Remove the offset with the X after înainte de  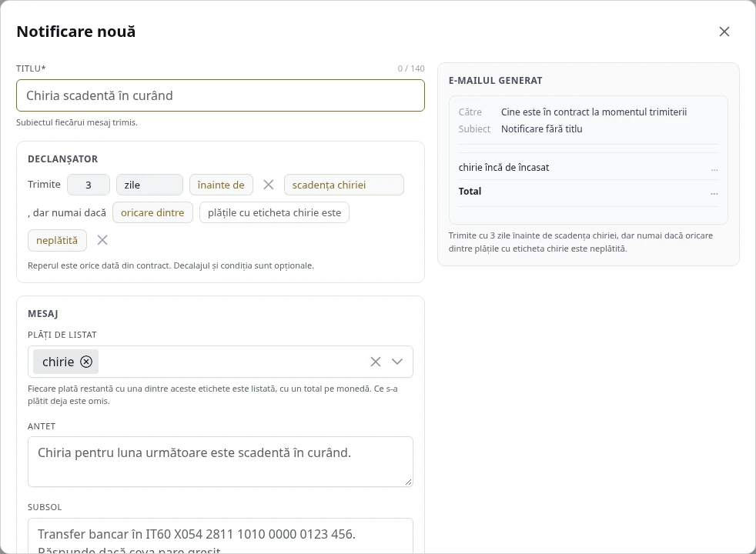(x=269, y=185)
